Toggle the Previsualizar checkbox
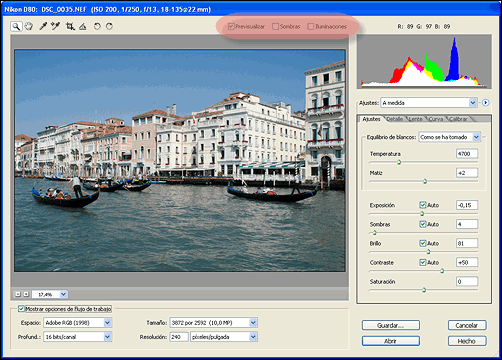This screenshot has height=360, width=502. [231, 26]
